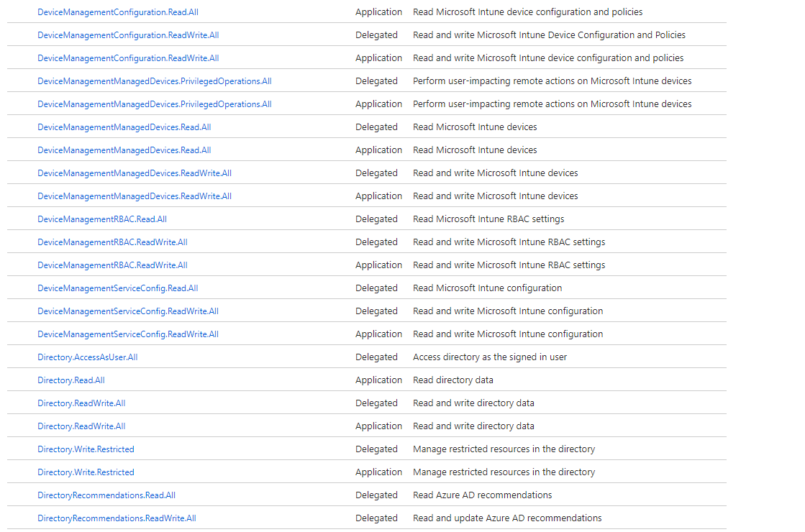Image resolution: width=805 pixels, height=532 pixels.
Task: Click the delegated DeviceManagementManagedDevices.Read.All link
Action: [124, 127]
